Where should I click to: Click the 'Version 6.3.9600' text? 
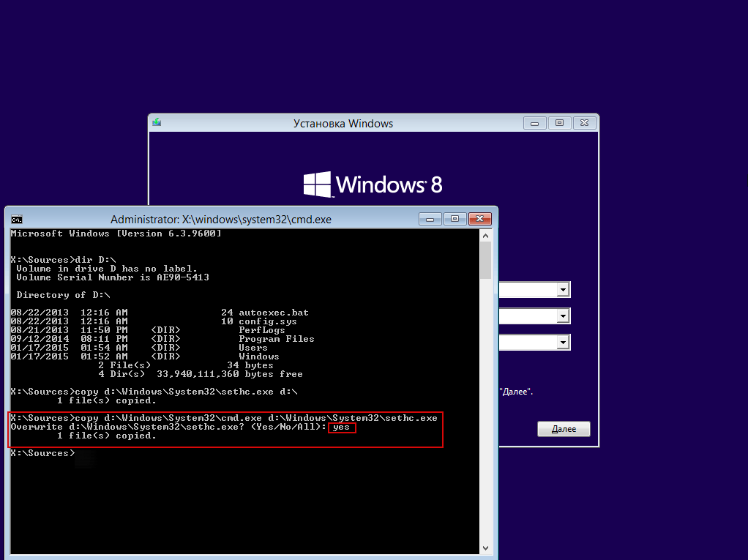pos(171,234)
